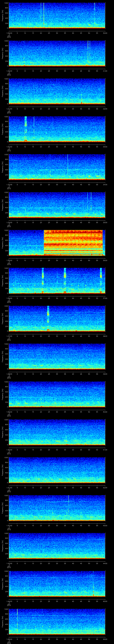Click the Frequency (Hz) axis label of the 1:29:00 panel

pos(3,16)
